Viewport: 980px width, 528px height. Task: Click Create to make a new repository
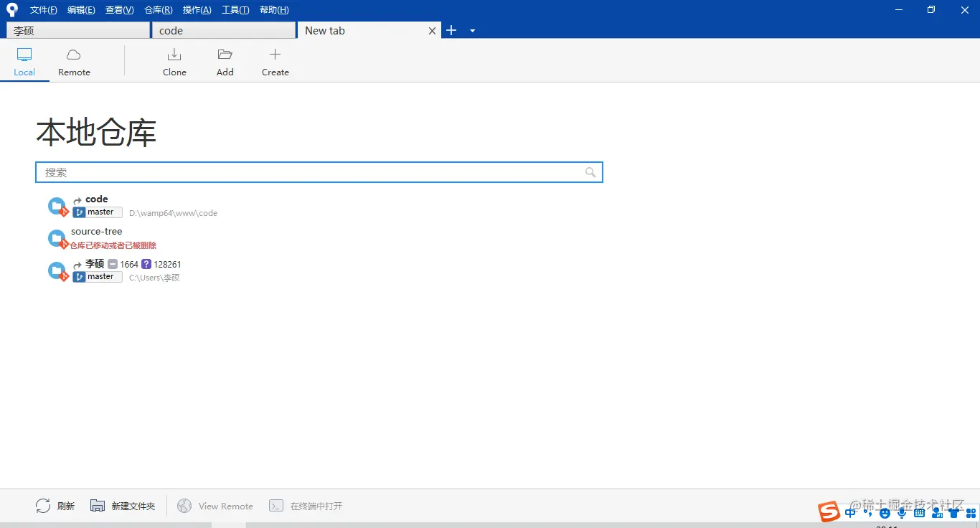pos(275,62)
